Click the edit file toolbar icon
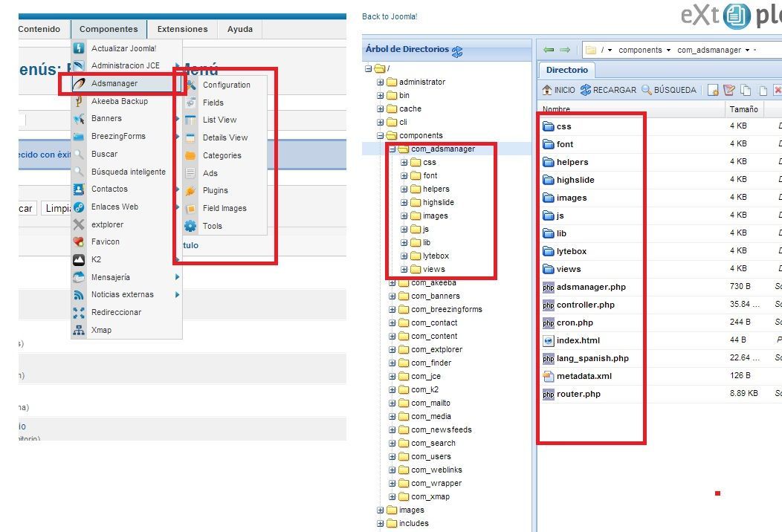782x532 pixels. [x=729, y=90]
